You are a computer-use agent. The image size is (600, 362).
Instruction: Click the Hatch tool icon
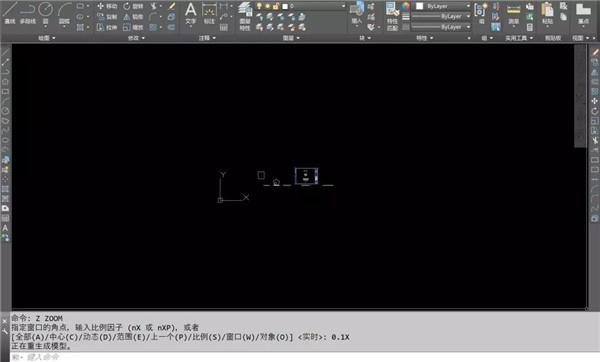tap(80, 28)
